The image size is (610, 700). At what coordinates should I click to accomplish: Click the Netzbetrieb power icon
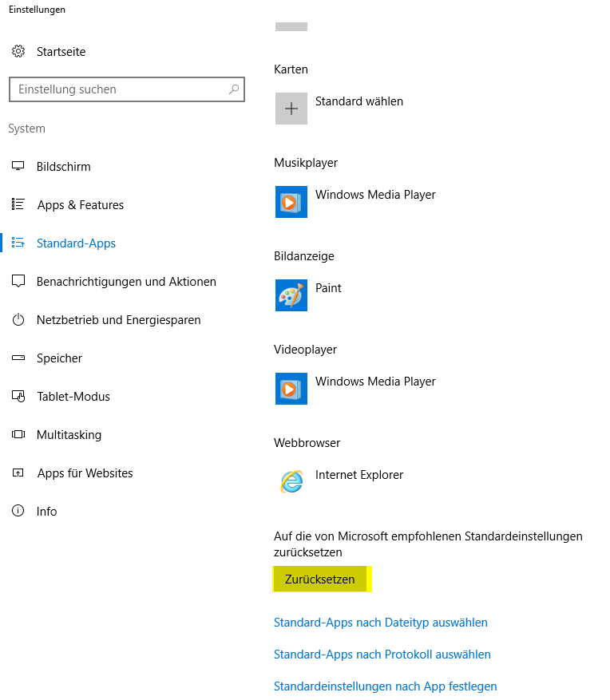coord(18,319)
